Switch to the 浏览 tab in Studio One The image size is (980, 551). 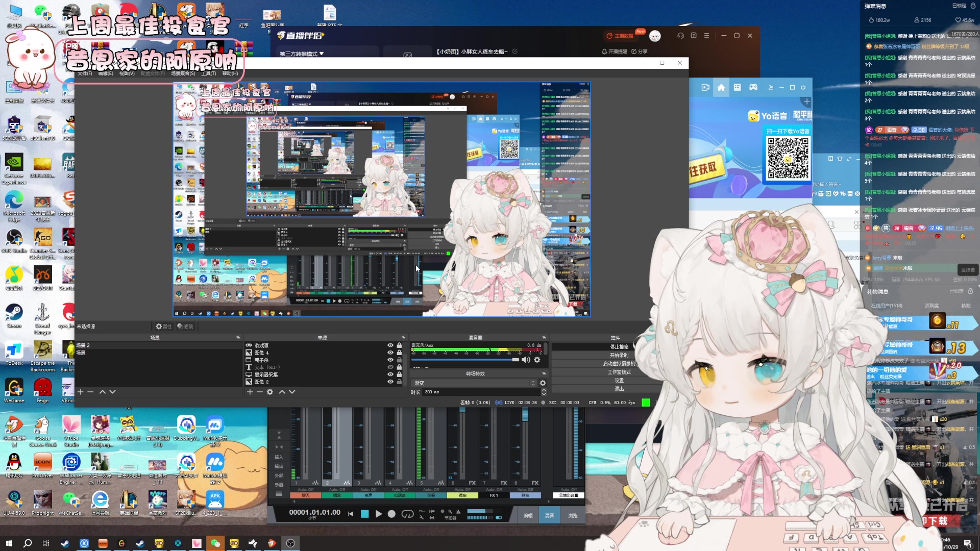(573, 516)
